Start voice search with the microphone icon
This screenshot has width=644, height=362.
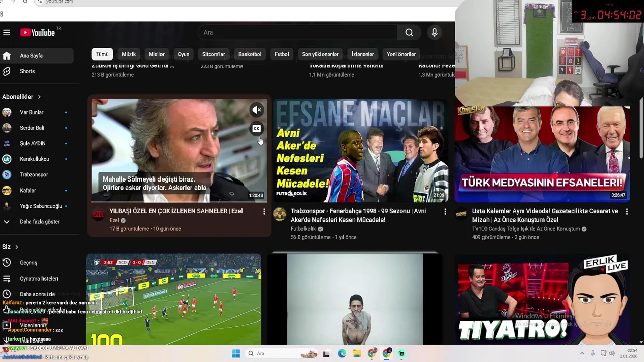[x=435, y=33]
